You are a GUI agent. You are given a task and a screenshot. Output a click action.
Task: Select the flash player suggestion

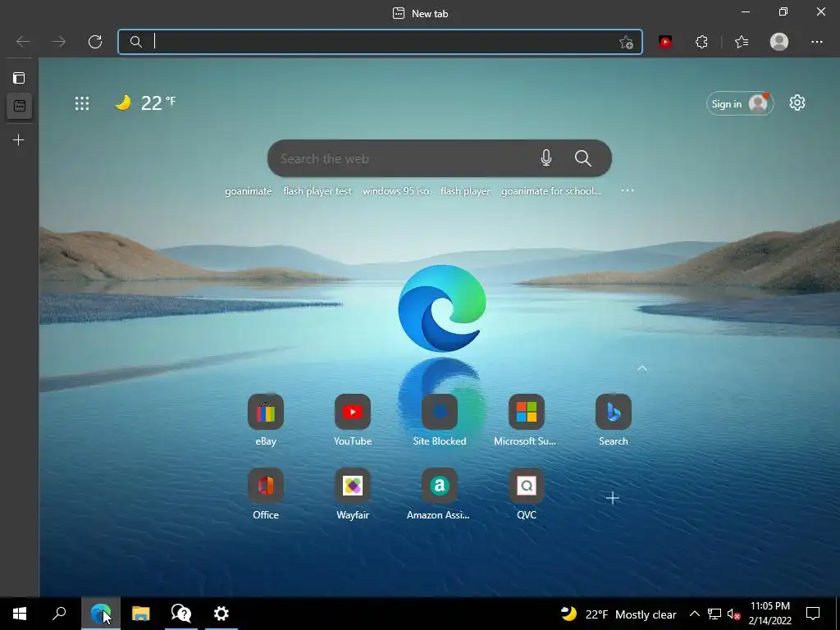tap(465, 191)
